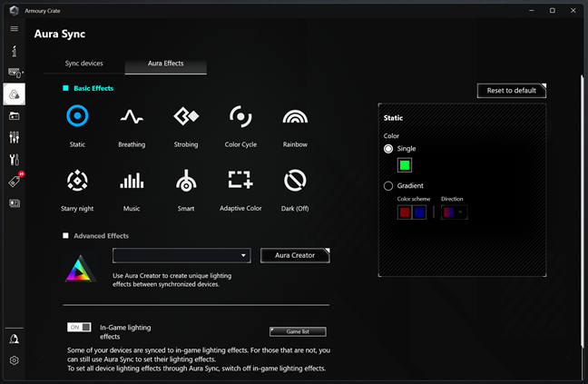The height and width of the screenshot is (384, 588).
Task: Open the Settings gear icon in sidebar
Action: [x=15, y=360]
